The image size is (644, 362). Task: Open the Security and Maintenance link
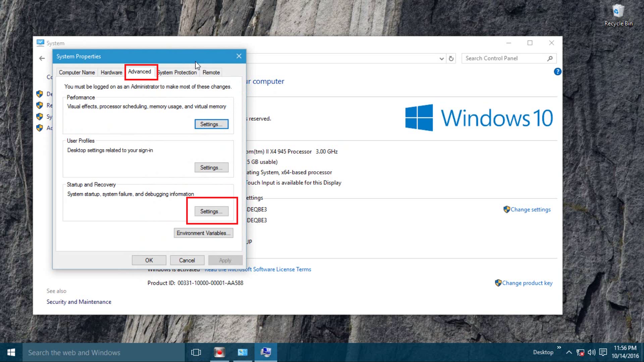pyautogui.click(x=78, y=302)
